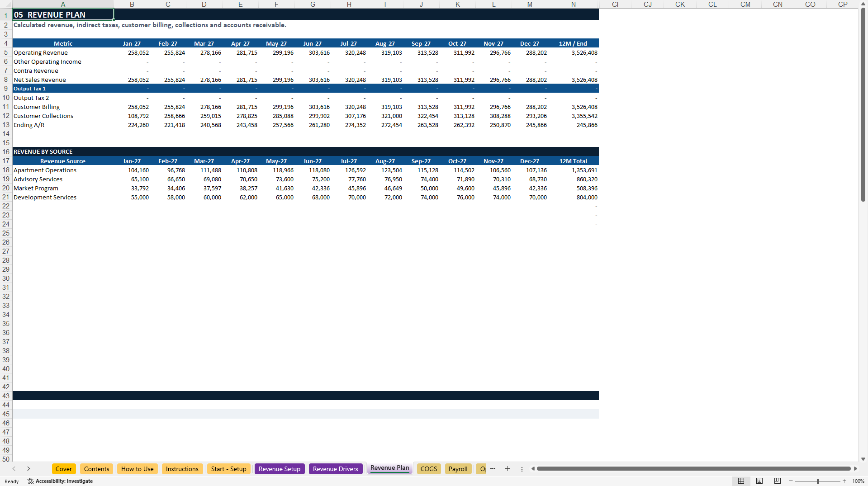
Task: Select the 'Development Services' cell
Action: (x=63, y=197)
